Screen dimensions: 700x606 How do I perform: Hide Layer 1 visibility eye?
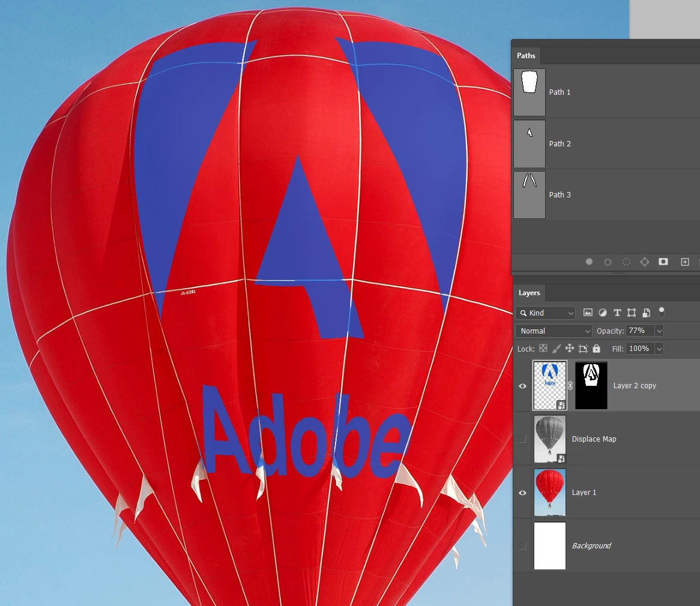click(x=522, y=493)
